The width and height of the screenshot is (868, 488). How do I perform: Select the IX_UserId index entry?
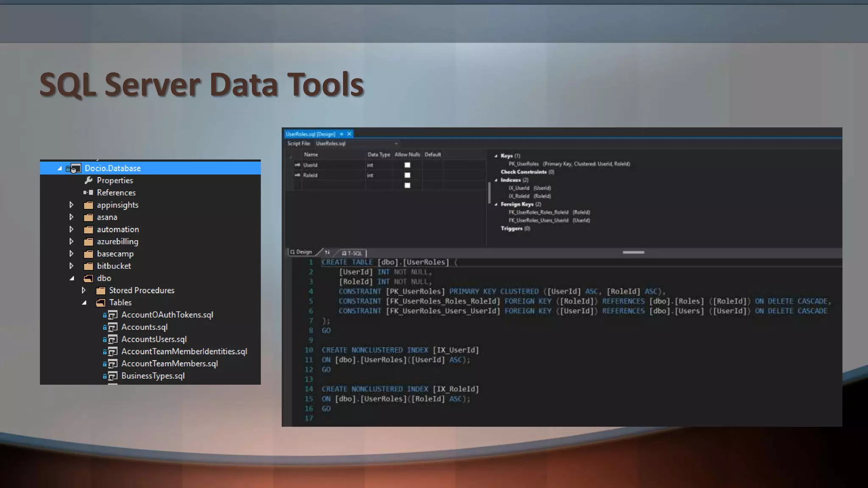tap(530, 188)
